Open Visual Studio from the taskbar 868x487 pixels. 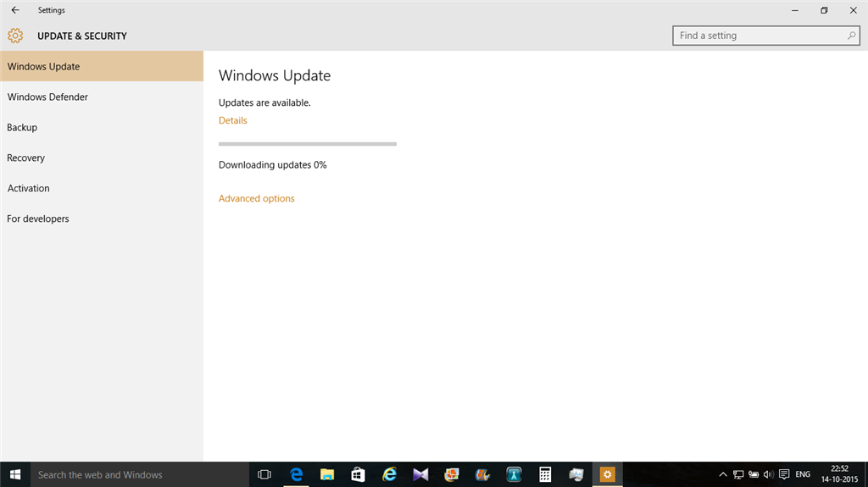point(420,474)
